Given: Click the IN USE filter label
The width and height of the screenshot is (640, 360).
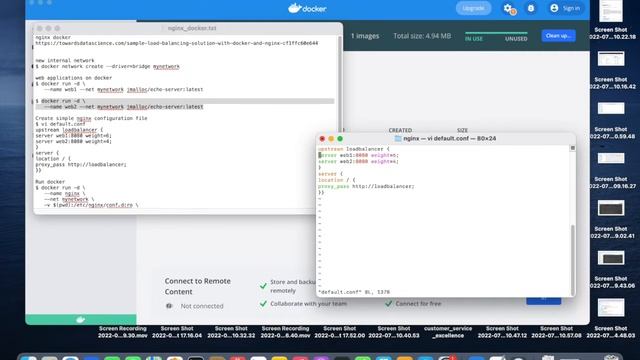Looking at the screenshot, I should coord(474,39).
